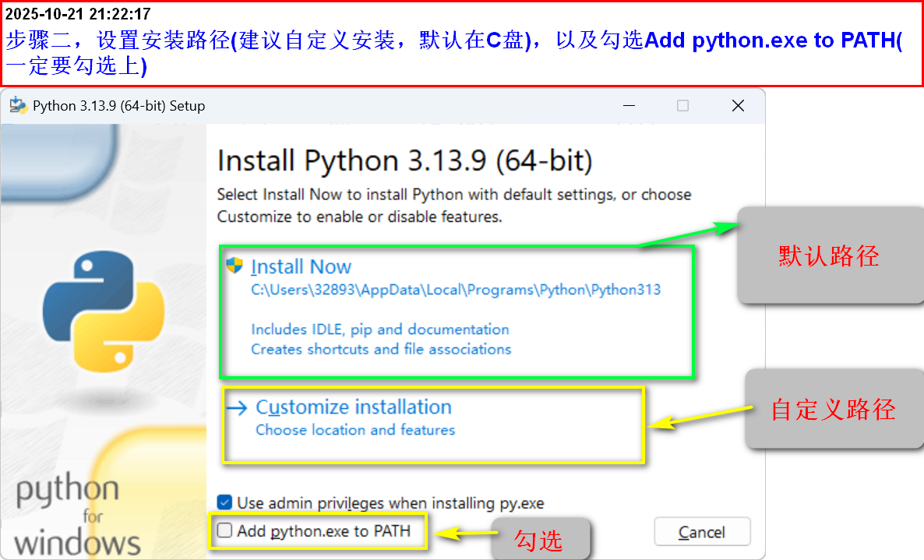Uncheck Use admin privileges when installing py.exe
The image size is (924, 560).
[x=224, y=502]
